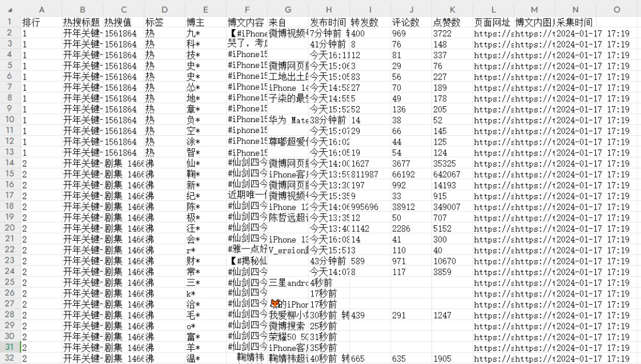
Task: Select cell 工地出土 in row 6
Action: pos(288,76)
